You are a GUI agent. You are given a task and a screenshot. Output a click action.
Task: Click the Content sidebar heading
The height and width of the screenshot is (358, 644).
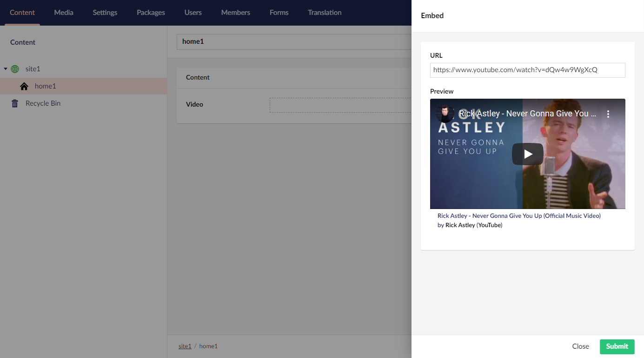tap(23, 42)
